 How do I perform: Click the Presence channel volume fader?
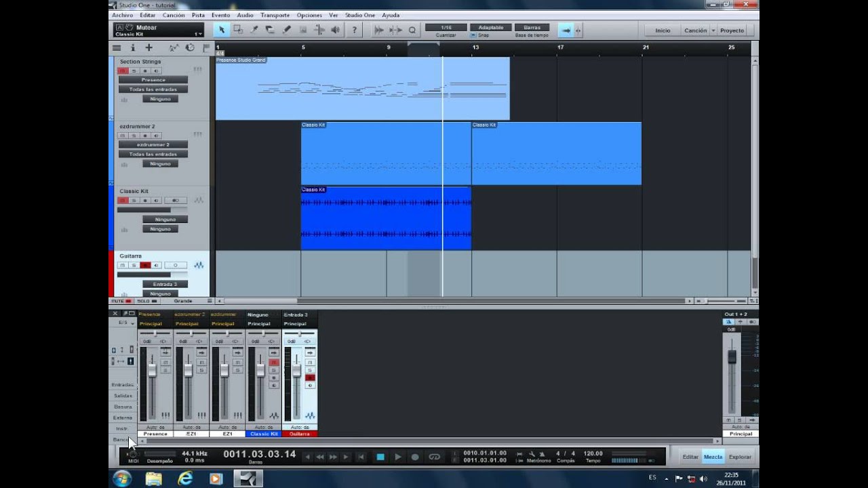152,370
